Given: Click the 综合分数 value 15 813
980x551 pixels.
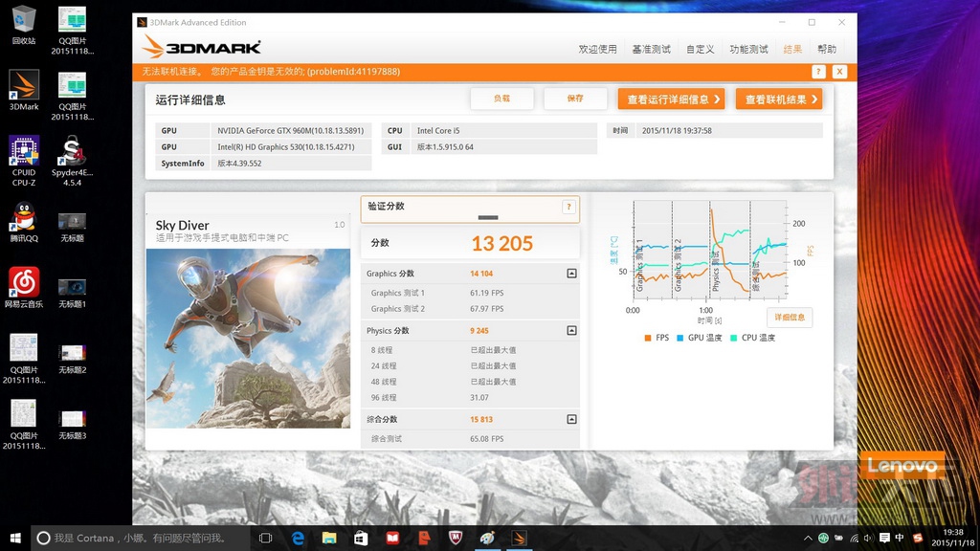Looking at the screenshot, I should 481,420.
